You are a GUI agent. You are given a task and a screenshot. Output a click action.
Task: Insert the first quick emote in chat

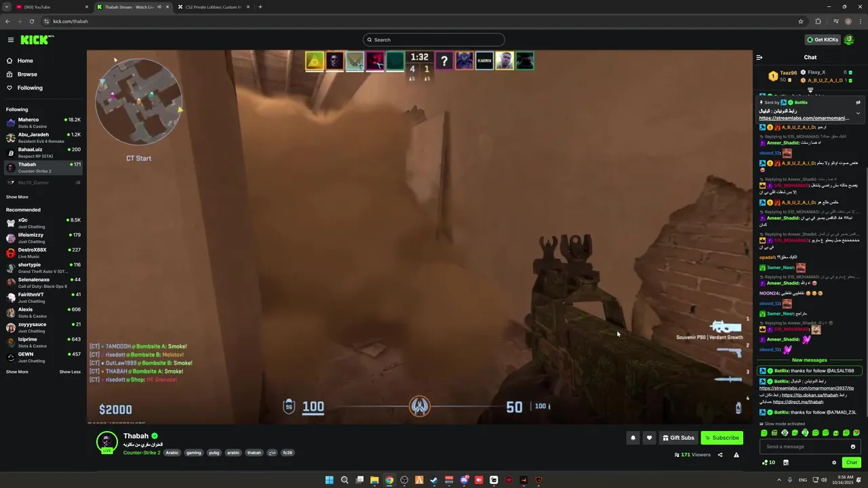[764, 433]
